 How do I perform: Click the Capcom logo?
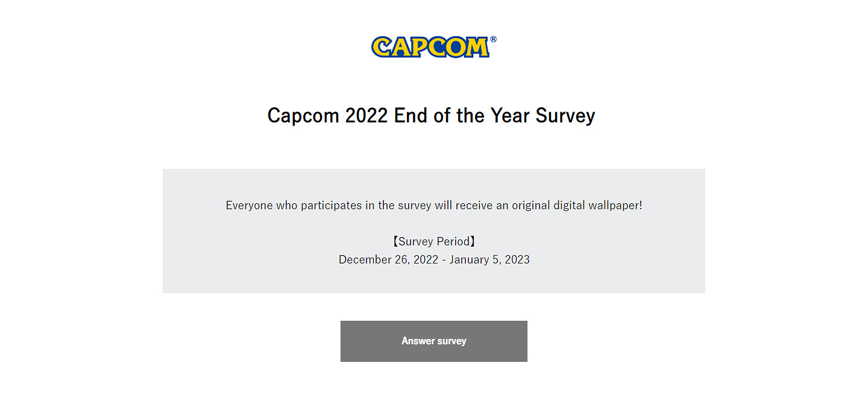[x=430, y=47]
